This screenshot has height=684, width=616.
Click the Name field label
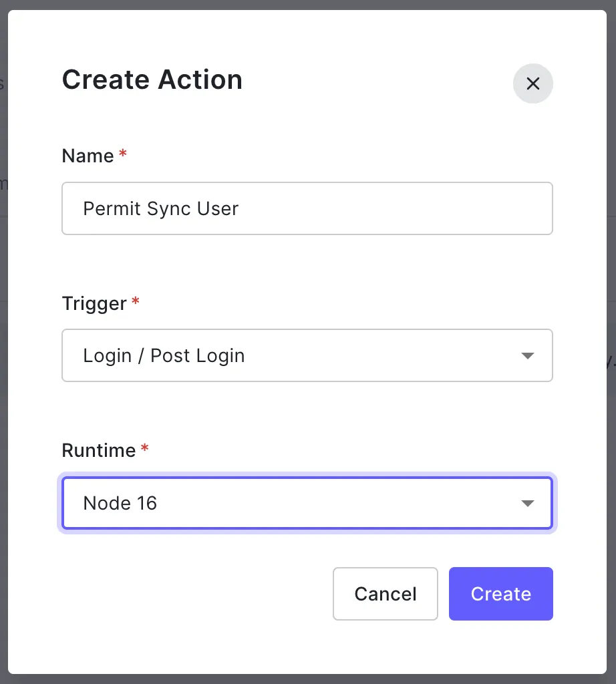coord(88,156)
